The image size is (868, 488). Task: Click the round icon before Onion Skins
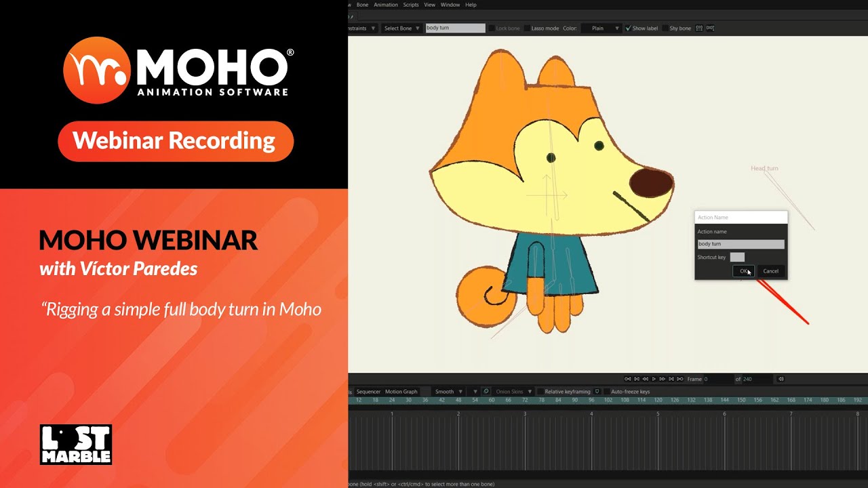click(x=486, y=392)
